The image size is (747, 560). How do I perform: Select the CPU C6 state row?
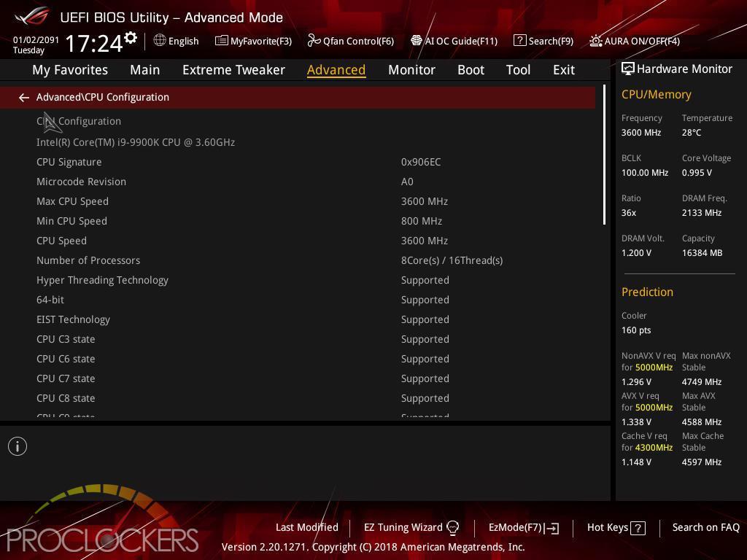tap(298, 359)
